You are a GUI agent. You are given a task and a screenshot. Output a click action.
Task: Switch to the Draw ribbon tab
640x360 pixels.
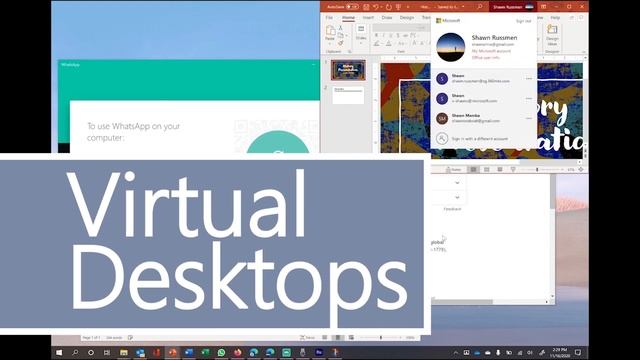[387, 18]
